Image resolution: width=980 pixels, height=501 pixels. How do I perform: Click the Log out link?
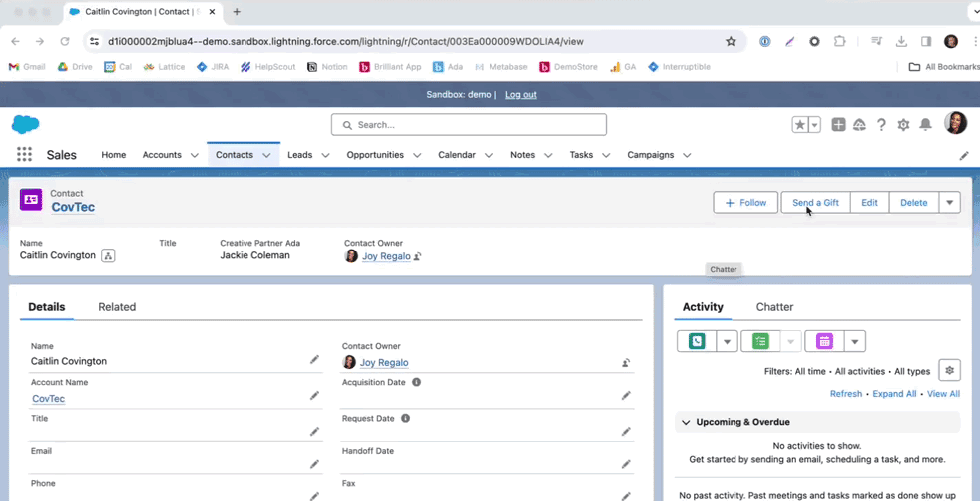pos(521,95)
